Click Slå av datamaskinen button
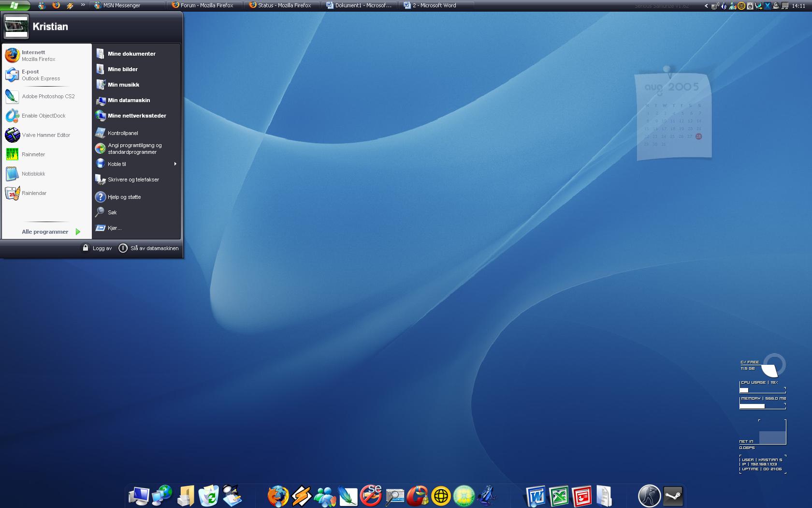Screen dimensions: 812x508 149,248
